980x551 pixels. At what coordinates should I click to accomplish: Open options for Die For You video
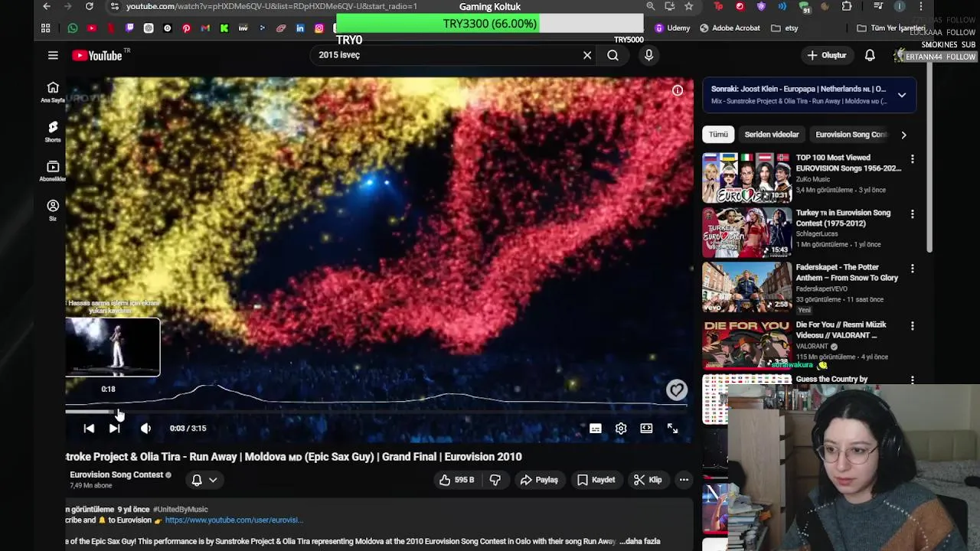click(x=912, y=325)
